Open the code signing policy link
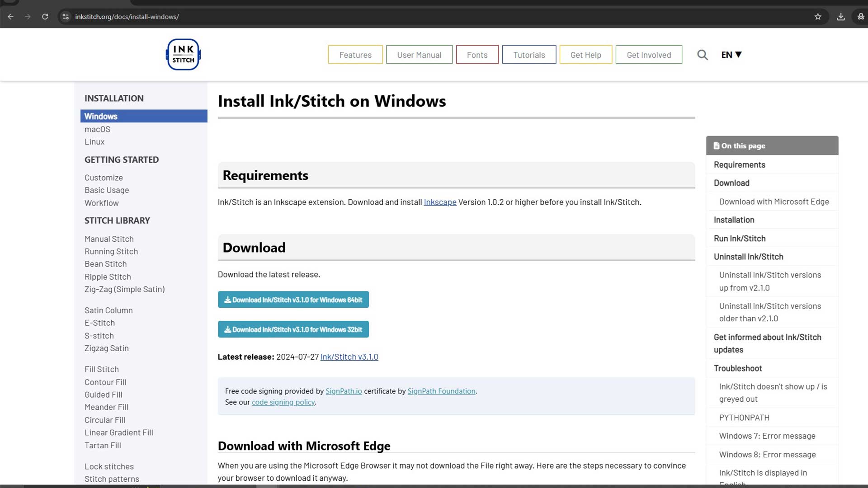The height and width of the screenshot is (488, 868). pos(283,402)
